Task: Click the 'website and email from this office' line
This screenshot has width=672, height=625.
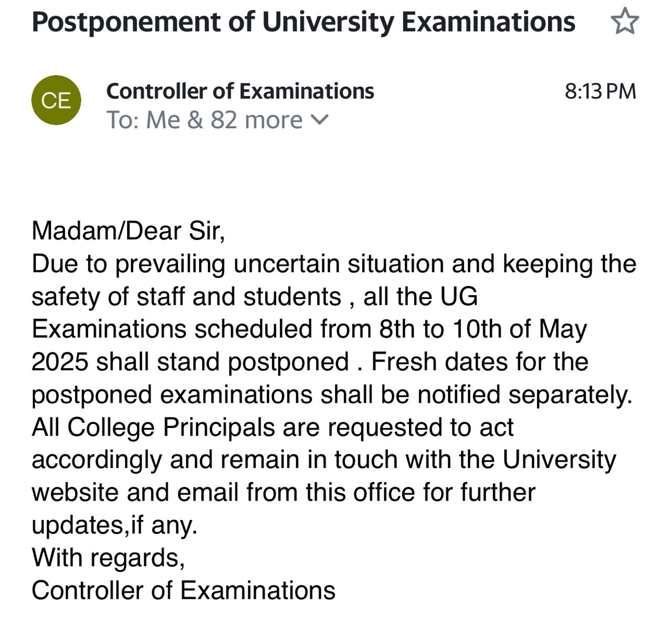Action: pyautogui.click(x=283, y=493)
